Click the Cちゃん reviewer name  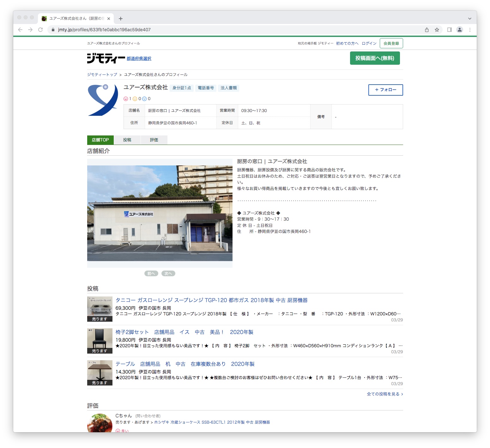click(124, 416)
